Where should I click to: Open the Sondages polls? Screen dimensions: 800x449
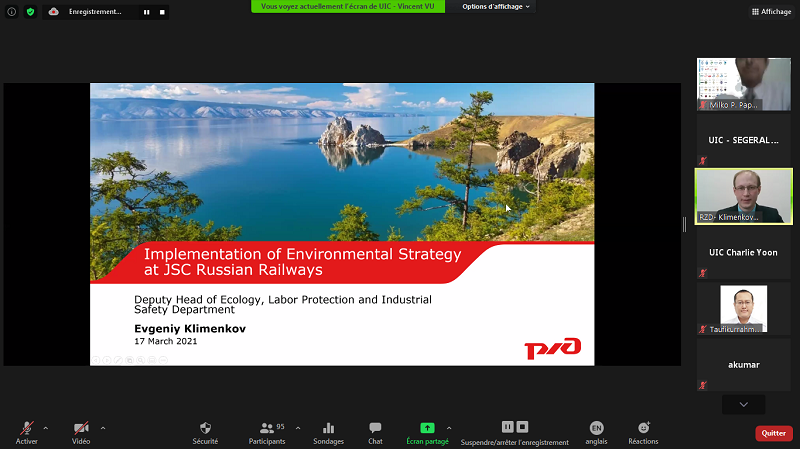[x=329, y=433]
